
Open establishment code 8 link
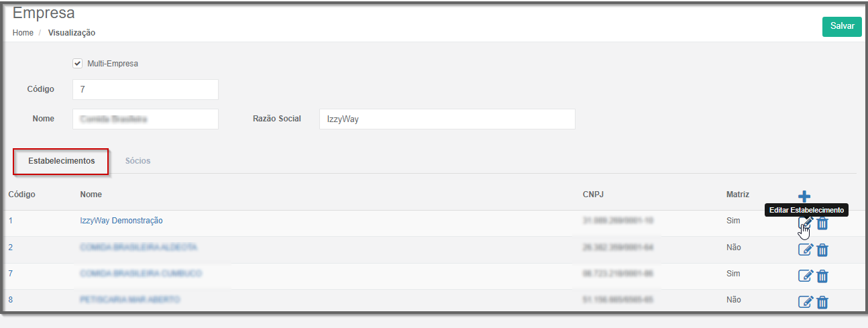pos(11,299)
